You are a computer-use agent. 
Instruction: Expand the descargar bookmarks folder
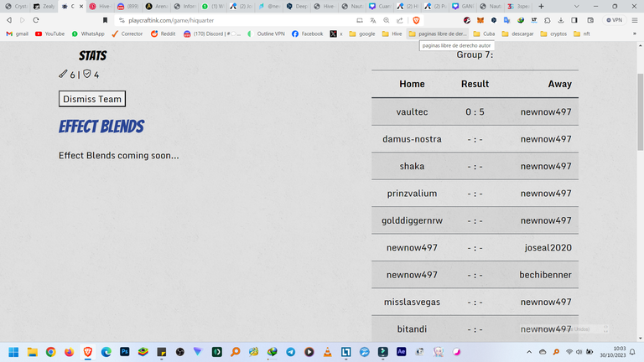click(517, 34)
